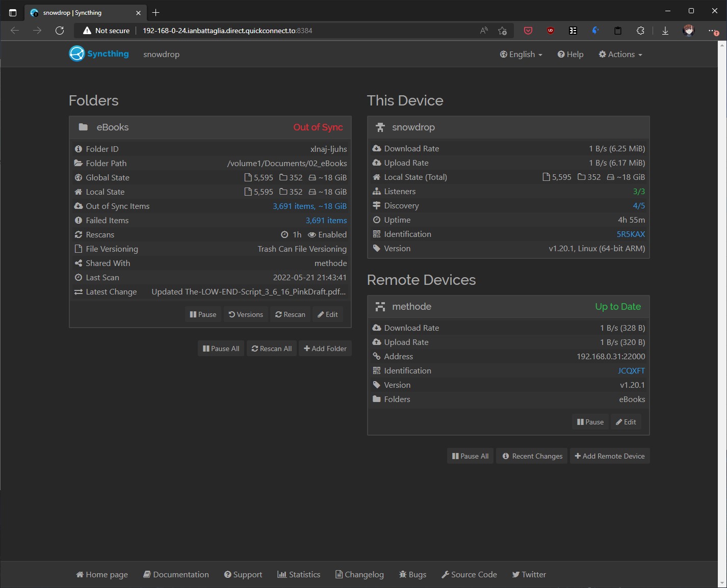This screenshot has width=727, height=588.
Task: Click the Add Folder button
Action: [325, 349]
